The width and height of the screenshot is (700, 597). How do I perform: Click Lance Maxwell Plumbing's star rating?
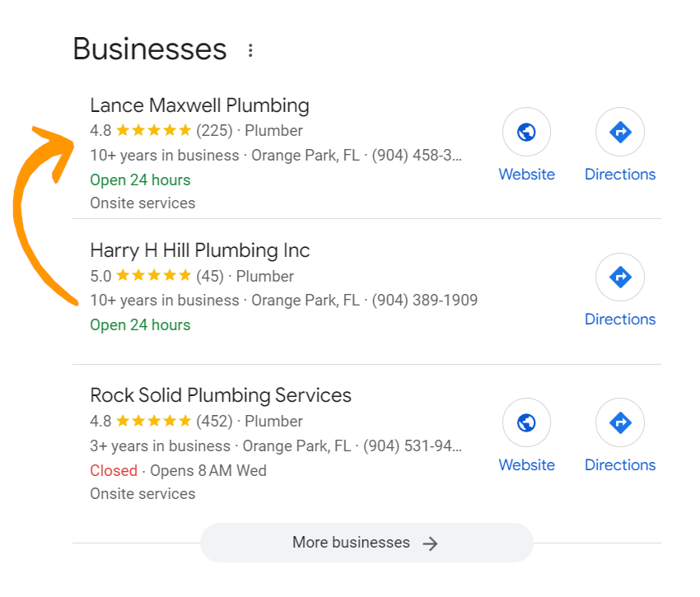tap(153, 130)
